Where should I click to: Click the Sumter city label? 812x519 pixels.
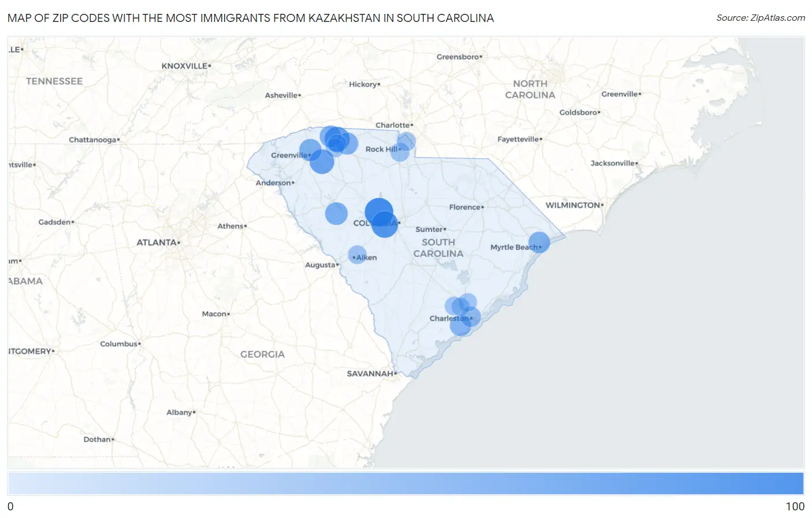pos(430,229)
